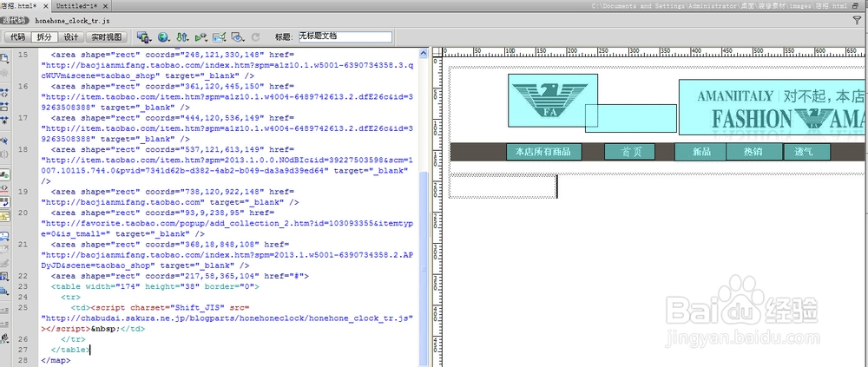Click the filter funnel icon for related files
The image size is (868, 367).
coord(857,20)
